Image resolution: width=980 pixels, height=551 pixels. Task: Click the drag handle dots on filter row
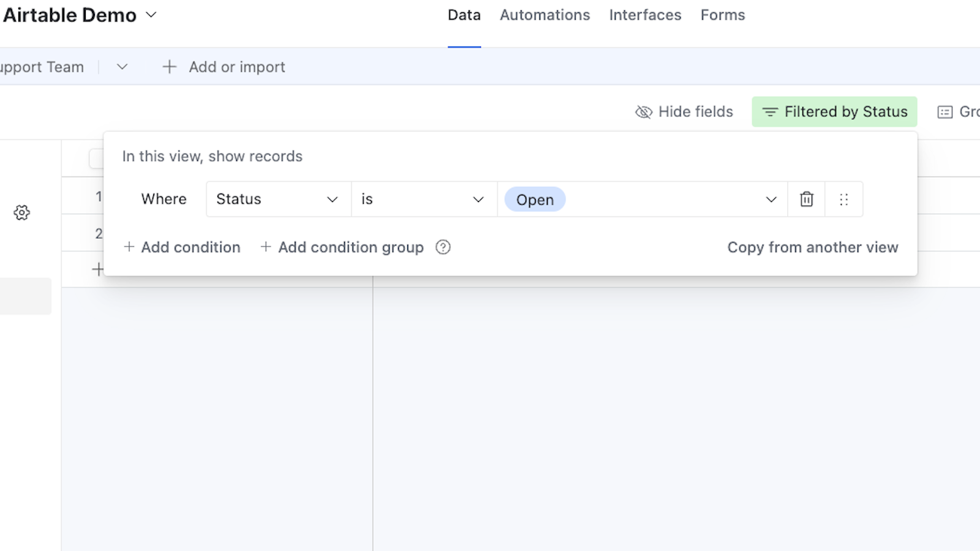tap(843, 199)
